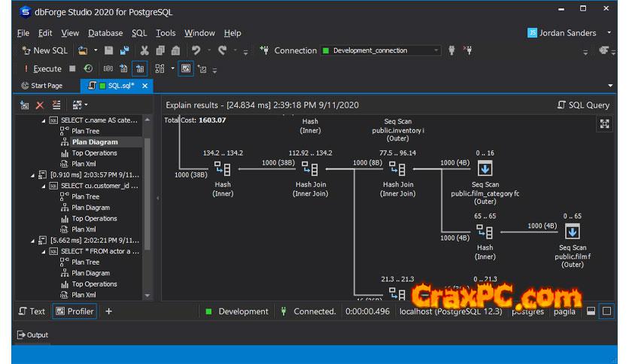Open the Development_connection dropdown
The height and width of the screenshot is (364, 629).
coord(436,50)
